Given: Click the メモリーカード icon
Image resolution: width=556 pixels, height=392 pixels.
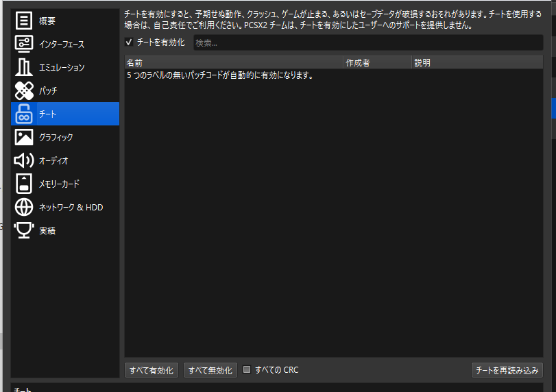Looking at the screenshot, I should point(24,184).
